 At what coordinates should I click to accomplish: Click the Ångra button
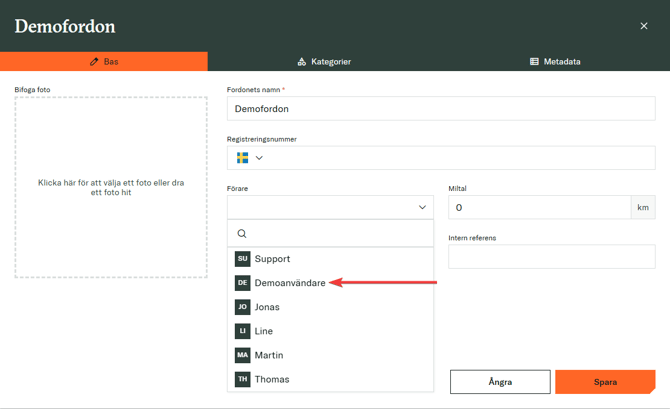(x=500, y=382)
